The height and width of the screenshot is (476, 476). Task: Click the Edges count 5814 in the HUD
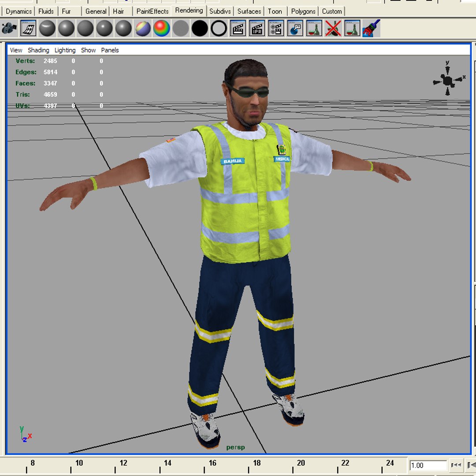50,72
